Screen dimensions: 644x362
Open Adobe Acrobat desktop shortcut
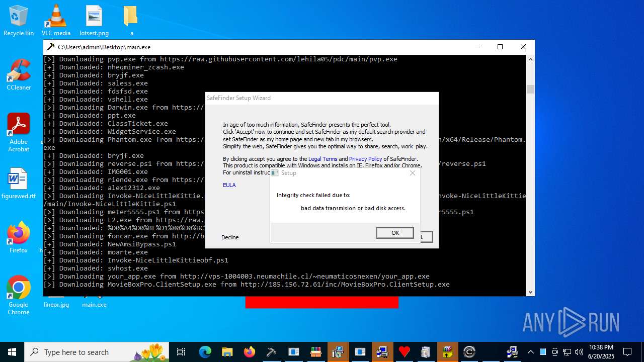pos(19,133)
